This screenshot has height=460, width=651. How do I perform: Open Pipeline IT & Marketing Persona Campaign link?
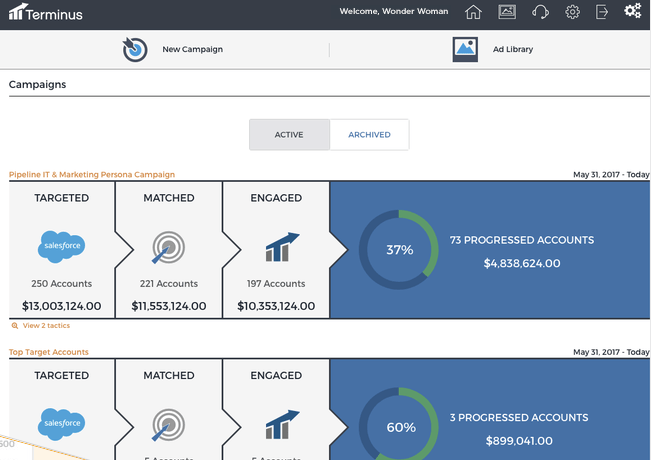click(x=92, y=174)
